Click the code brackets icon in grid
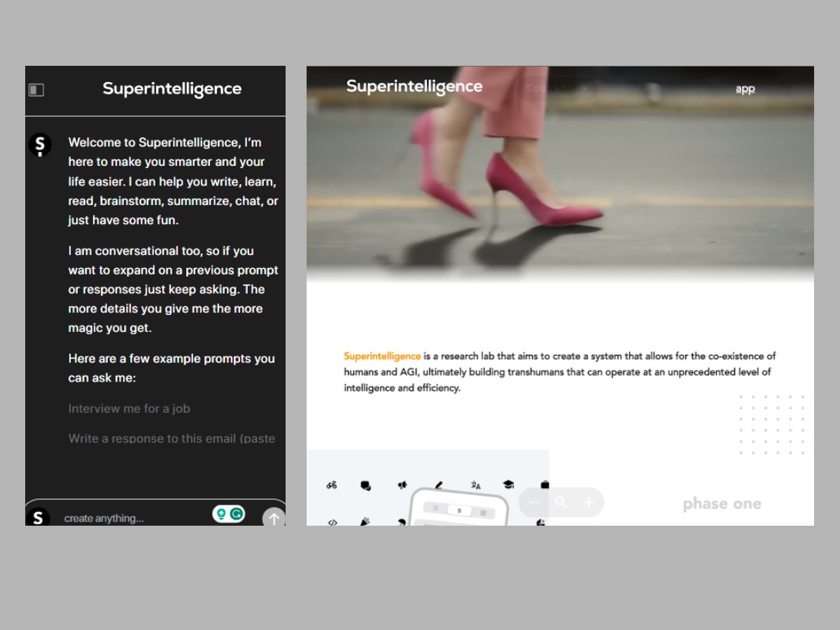This screenshot has width=840, height=630. [x=332, y=522]
